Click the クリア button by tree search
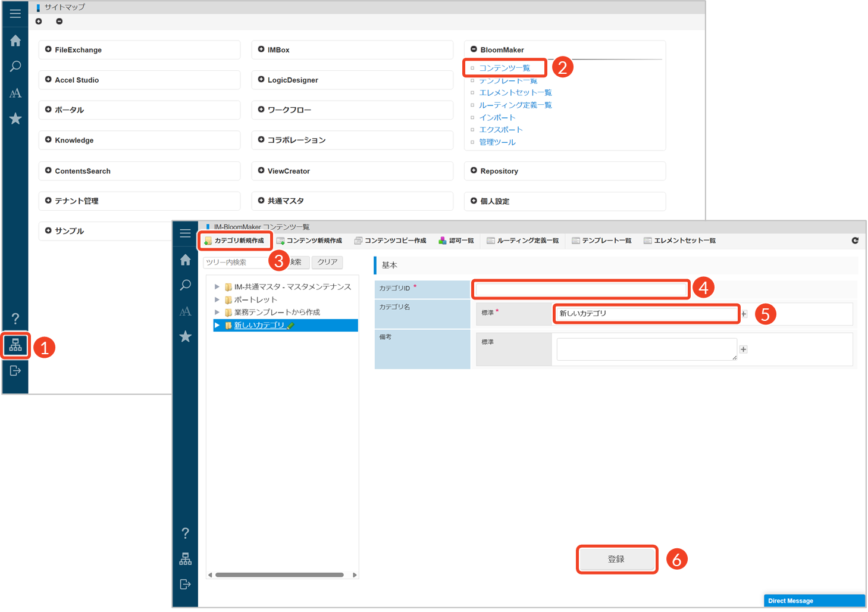The height and width of the screenshot is (612, 868). tap(327, 262)
